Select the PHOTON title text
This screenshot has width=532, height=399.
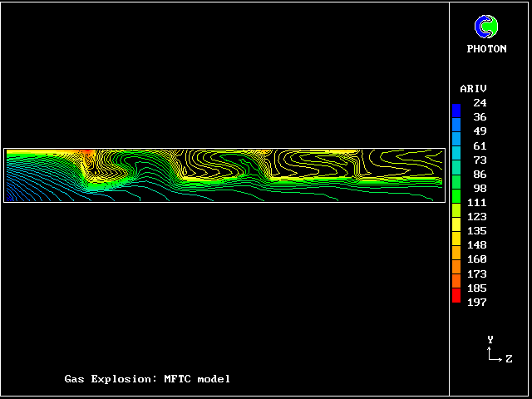click(486, 49)
